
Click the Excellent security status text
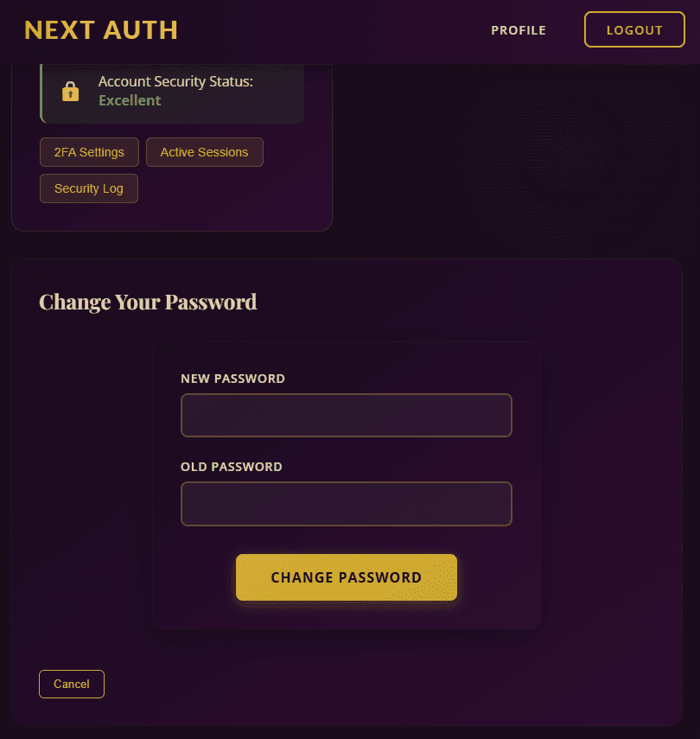(130, 100)
